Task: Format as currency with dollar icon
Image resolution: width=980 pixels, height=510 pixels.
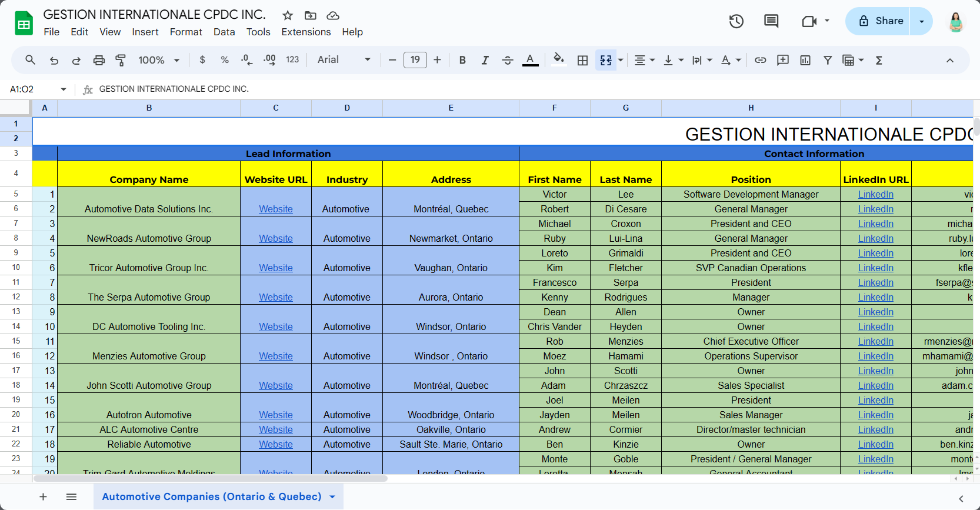Action: [x=202, y=60]
